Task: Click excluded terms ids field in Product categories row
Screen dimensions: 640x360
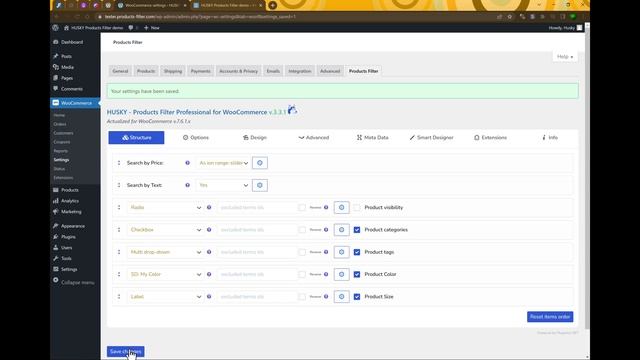Action: click(256, 230)
